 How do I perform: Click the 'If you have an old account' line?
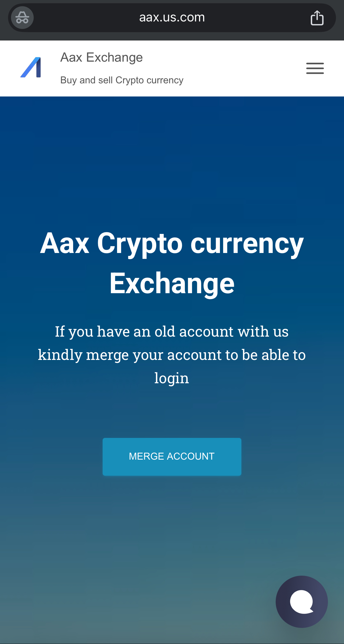pos(172,332)
